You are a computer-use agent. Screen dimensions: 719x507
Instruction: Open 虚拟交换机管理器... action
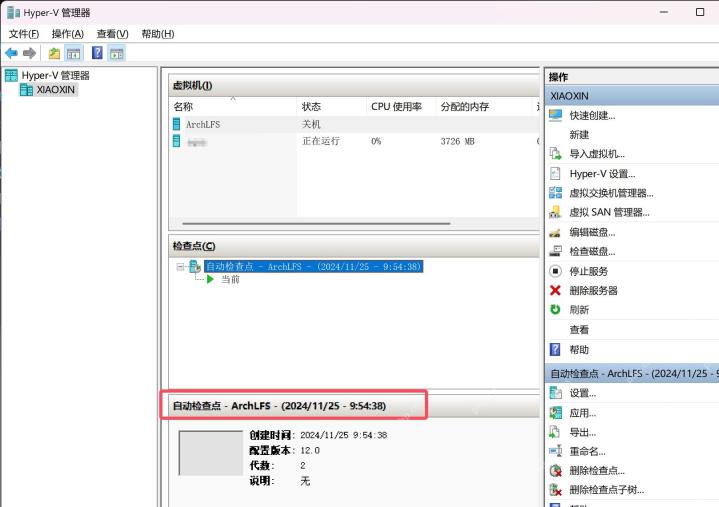tap(611, 193)
